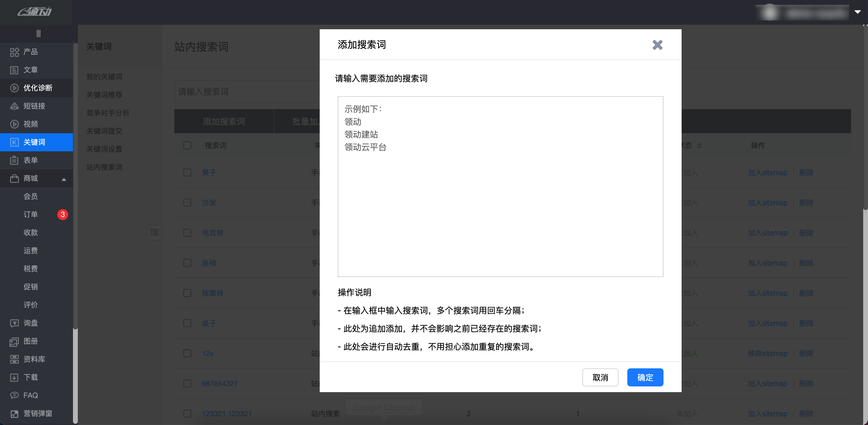The width and height of the screenshot is (868, 425).
Task: Open 关键词设置 submenu item
Action: point(104,149)
